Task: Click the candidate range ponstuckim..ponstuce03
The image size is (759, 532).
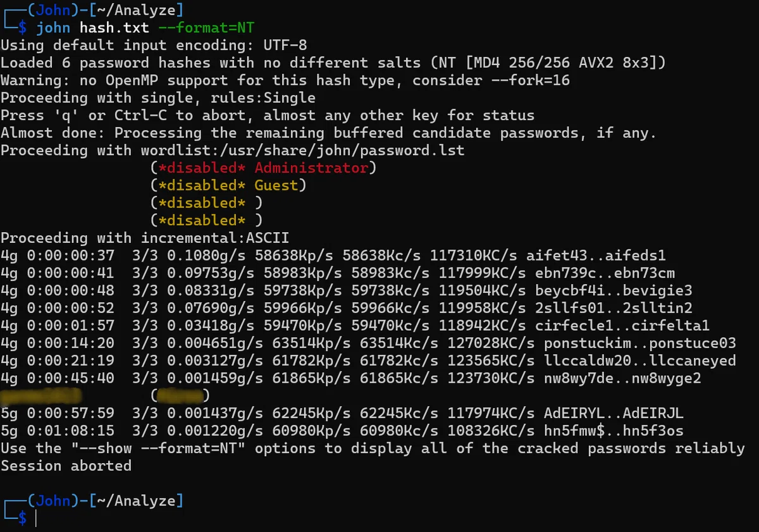Action: 640,343
